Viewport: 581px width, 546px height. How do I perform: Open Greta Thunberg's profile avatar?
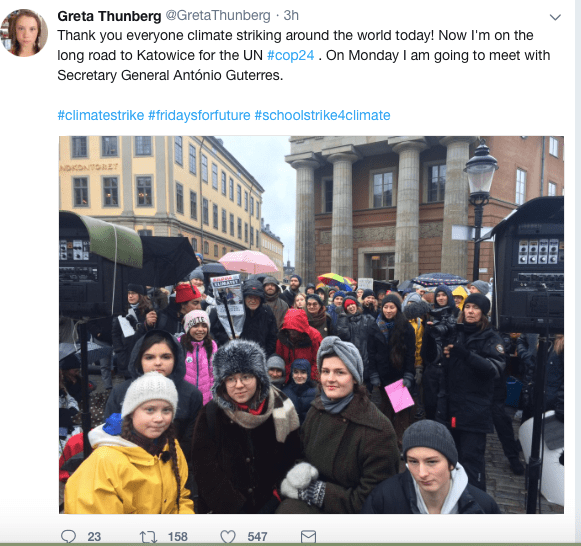pyautogui.click(x=24, y=33)
